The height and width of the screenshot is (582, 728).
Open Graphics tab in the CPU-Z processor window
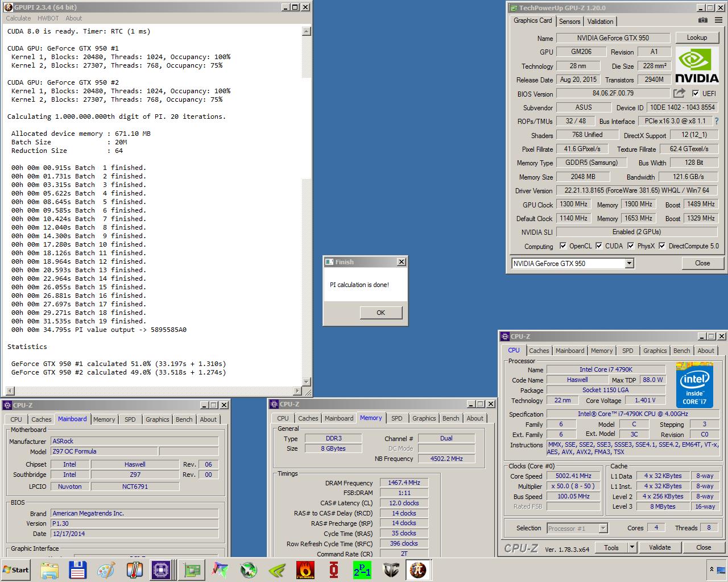[655, 351]
